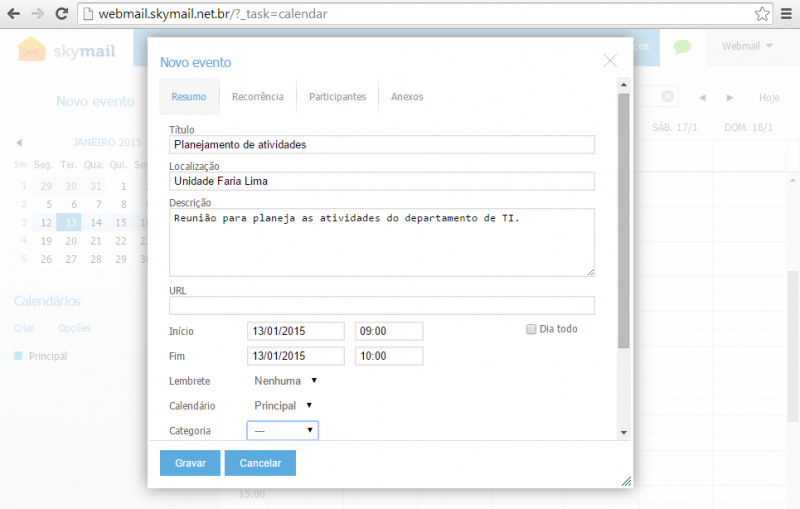Click the DOM. 18/1 column header
800x509 pixels.
748,127
